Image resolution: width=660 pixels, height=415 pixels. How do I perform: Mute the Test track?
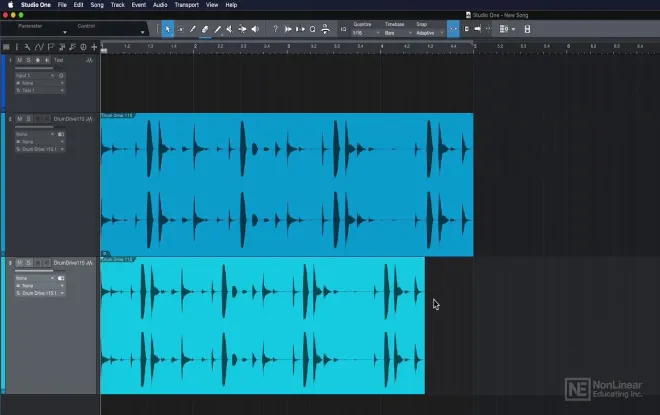(x=19, y=60)
